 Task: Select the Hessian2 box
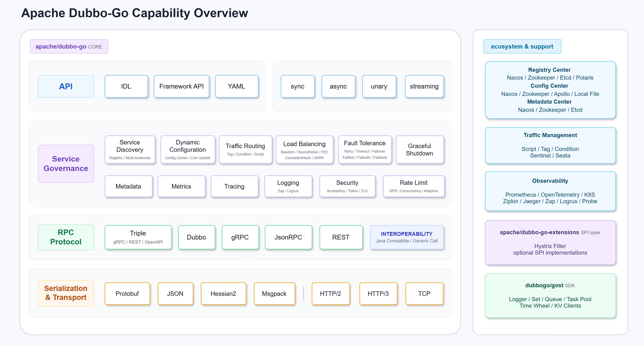click(x=224, y=293)
